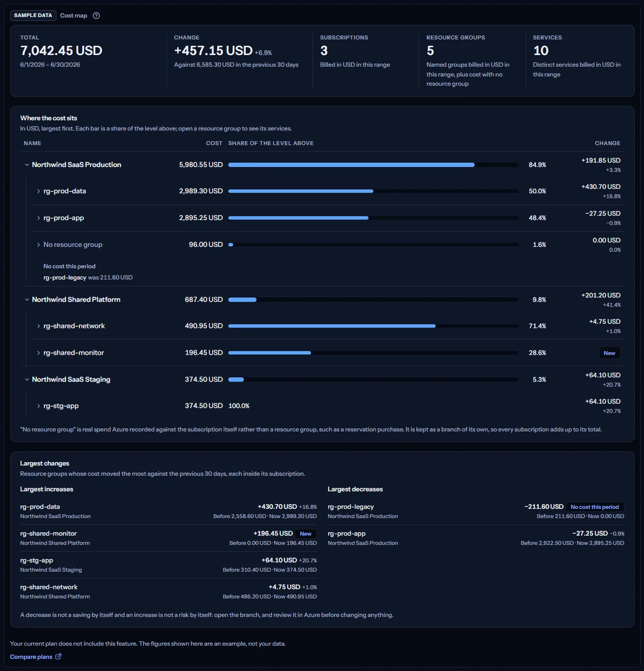Follow the Compare plans link

point(36,657)
